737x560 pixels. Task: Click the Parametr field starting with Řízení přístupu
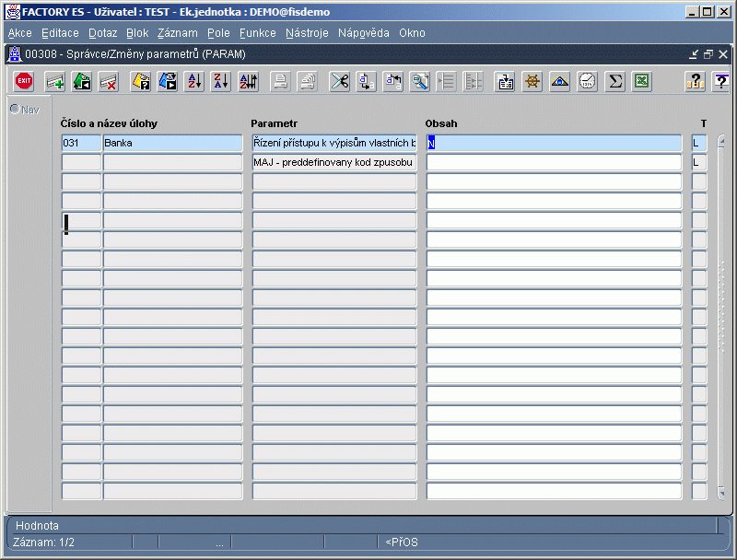[x=334, y=143]
